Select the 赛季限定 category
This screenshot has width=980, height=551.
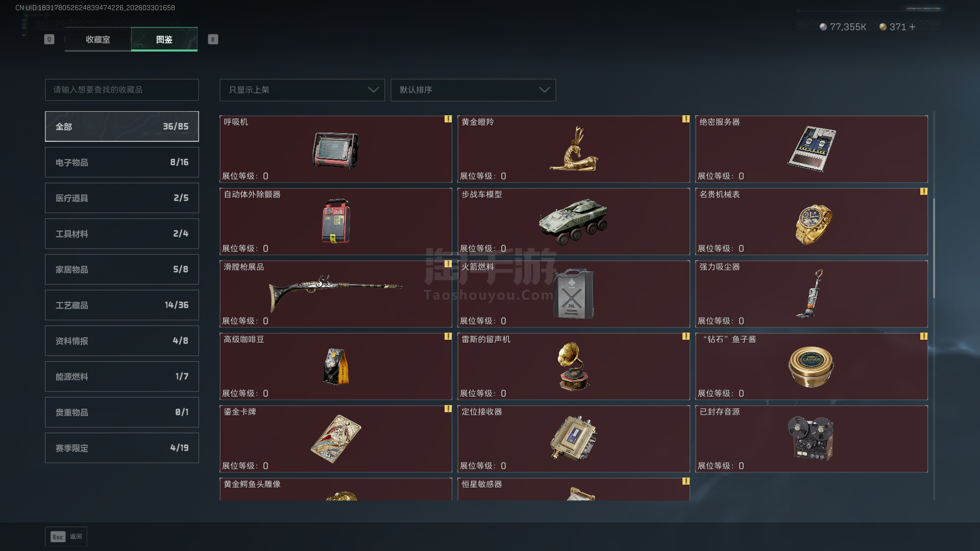[122, 448]
